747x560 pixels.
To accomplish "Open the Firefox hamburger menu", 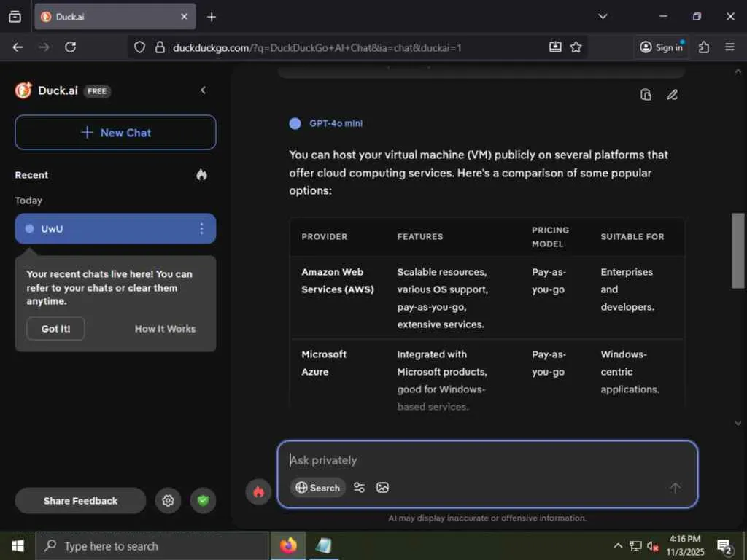I will point(729,47).
